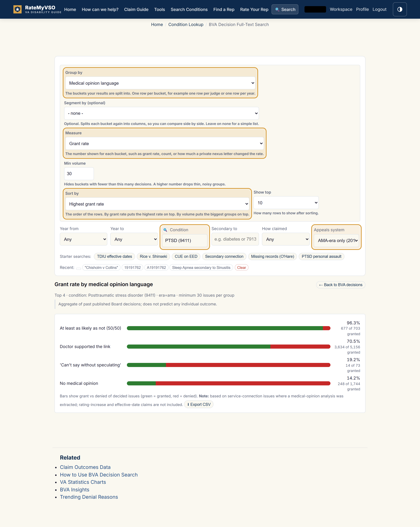Open Trending Denial Reasons link
The image size is (420, 527).
click(x=89, y=497)
